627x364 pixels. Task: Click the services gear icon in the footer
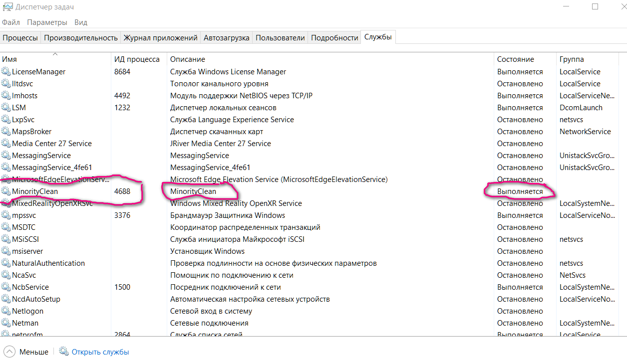point(64,352)
